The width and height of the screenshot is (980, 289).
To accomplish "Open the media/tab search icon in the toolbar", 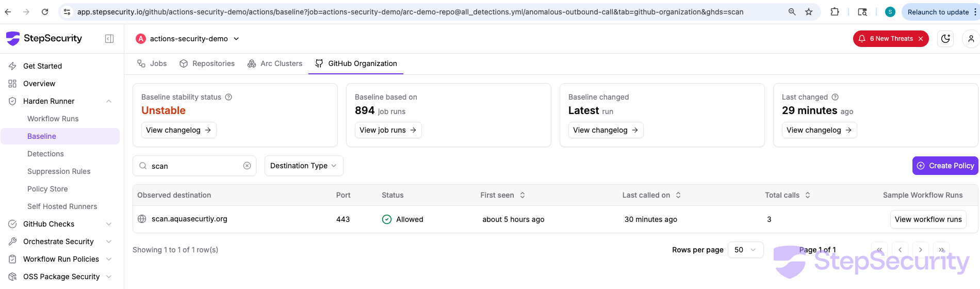I will point(862,12).
